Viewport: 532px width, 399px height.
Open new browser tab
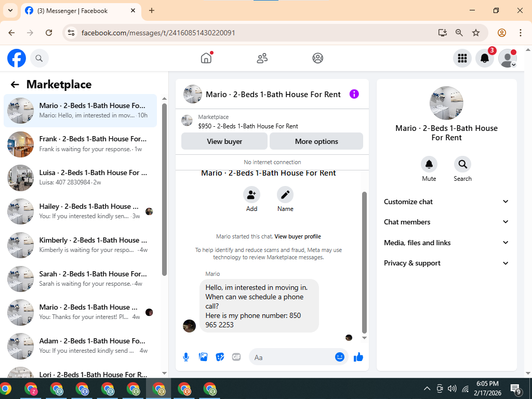[152, 10]
